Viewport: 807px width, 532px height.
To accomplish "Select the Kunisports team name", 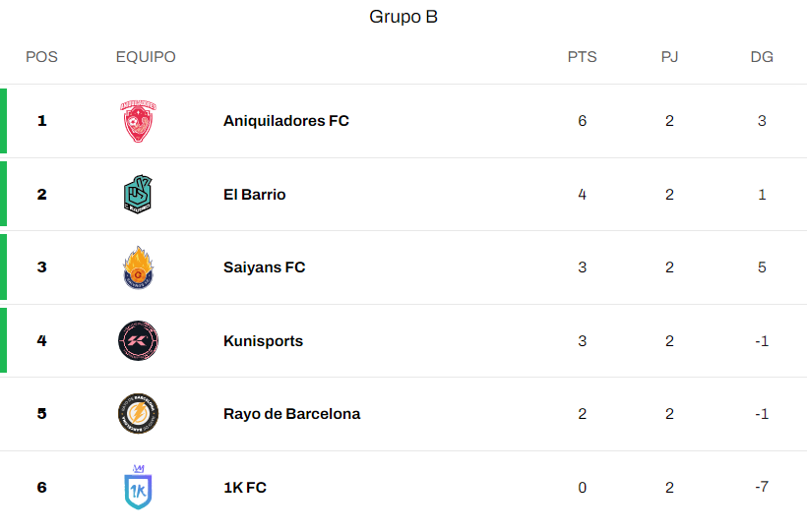I will point(263,341).
